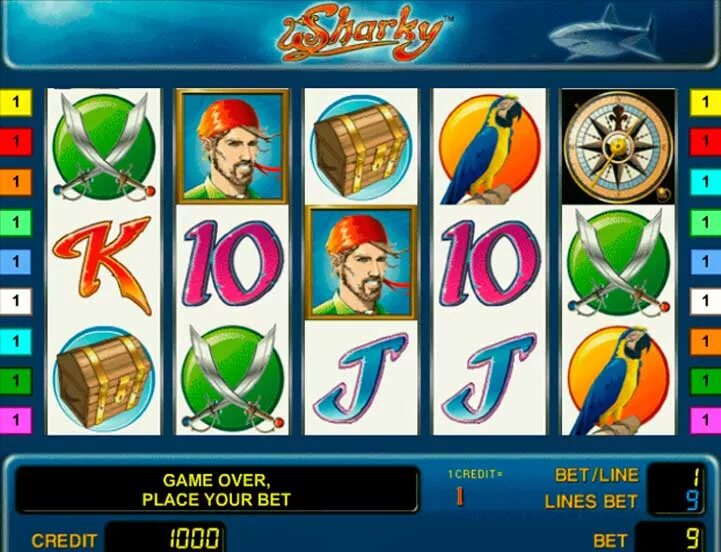Select the yellow payline marker on left
This screenshot has width=721, height=552.
coord(16,102)
